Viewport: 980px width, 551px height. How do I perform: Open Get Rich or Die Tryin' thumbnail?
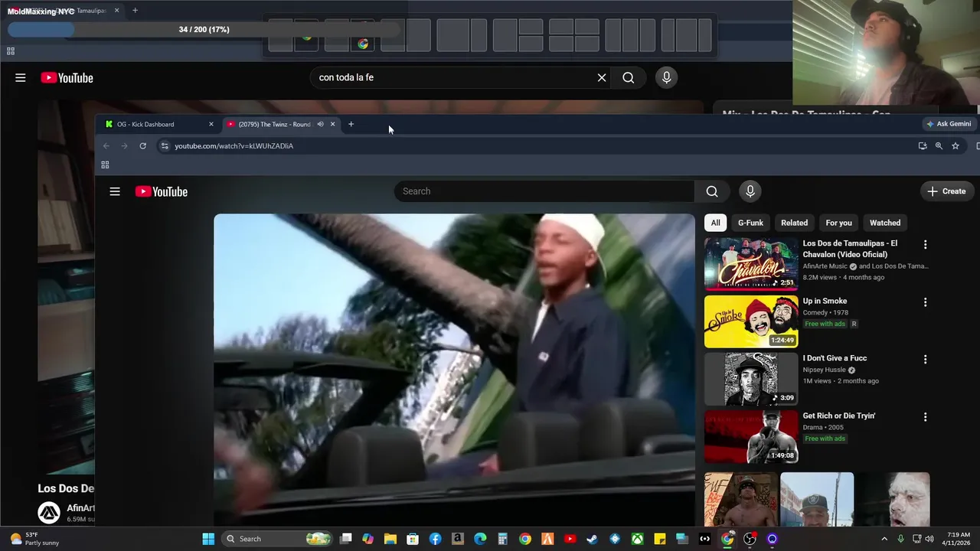(x=751, y=437)
